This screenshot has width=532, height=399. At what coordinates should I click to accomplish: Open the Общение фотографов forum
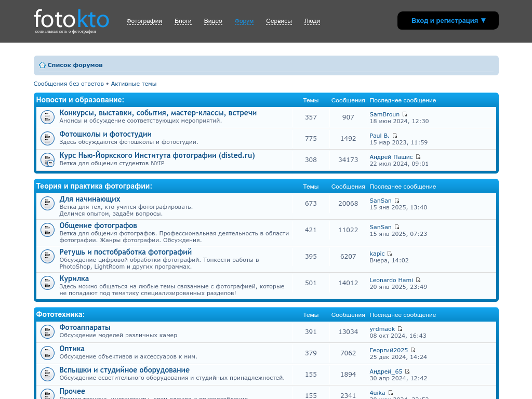tap(98, 225)
